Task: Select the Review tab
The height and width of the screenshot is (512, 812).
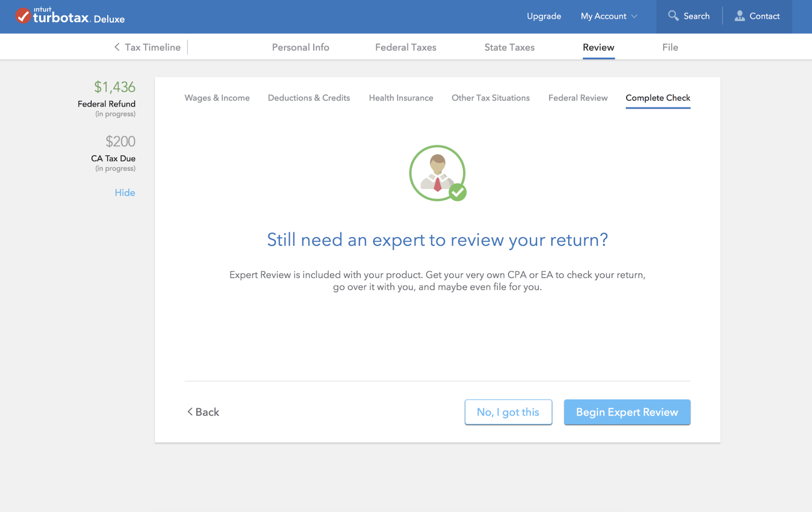Action: (x=598, y=47)
